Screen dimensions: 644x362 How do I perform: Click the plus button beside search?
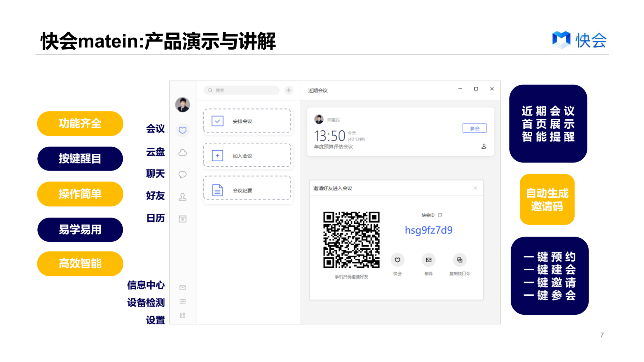click(289, 90)
